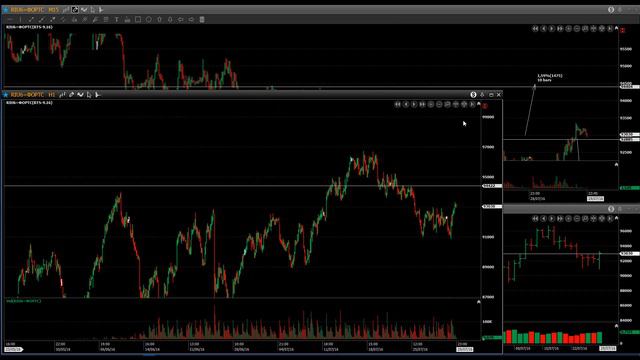This screenshot has height=360, width=640.
Task: Collapse the H1 navigation bar with the up arrow
Action: [479, 104]
